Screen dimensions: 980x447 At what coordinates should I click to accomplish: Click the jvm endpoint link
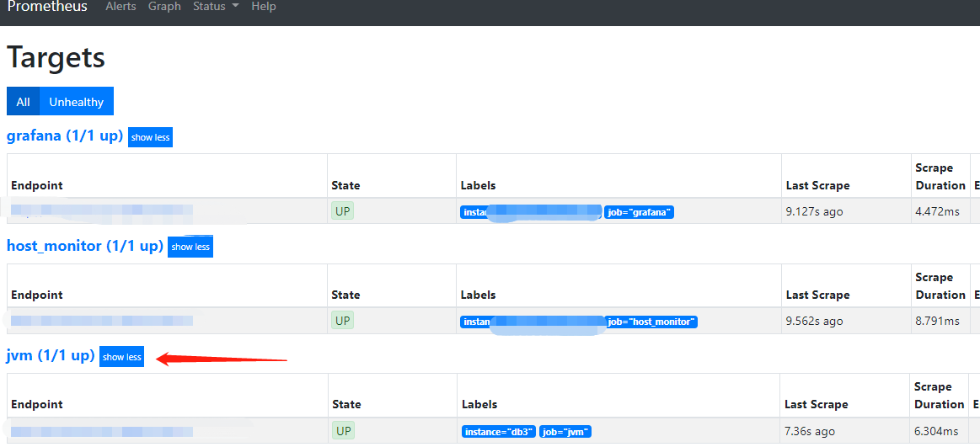102,431
